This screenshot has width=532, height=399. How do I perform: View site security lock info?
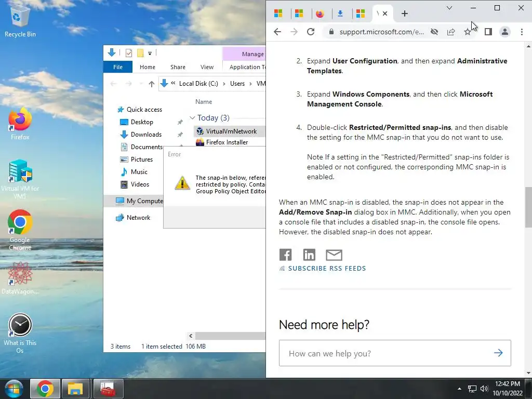click(331, 32)
